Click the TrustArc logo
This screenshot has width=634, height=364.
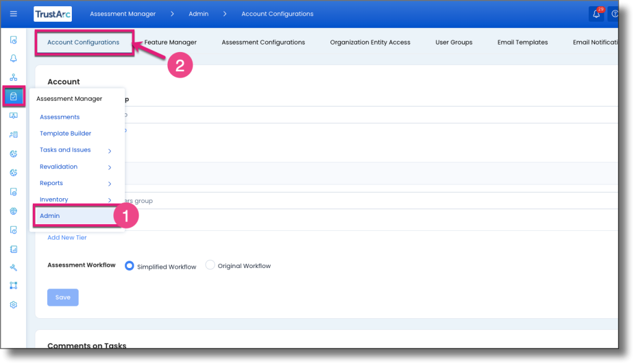click(x=53, y=14)
